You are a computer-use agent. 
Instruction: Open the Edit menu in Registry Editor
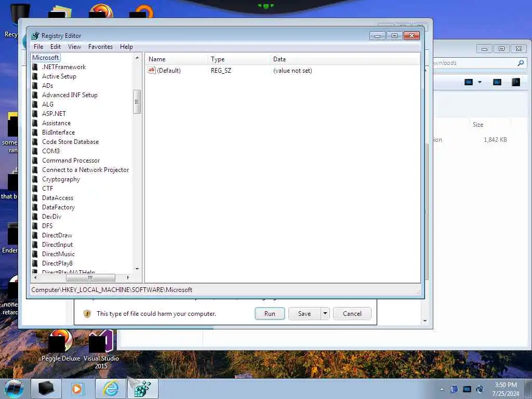coord(55,47)
